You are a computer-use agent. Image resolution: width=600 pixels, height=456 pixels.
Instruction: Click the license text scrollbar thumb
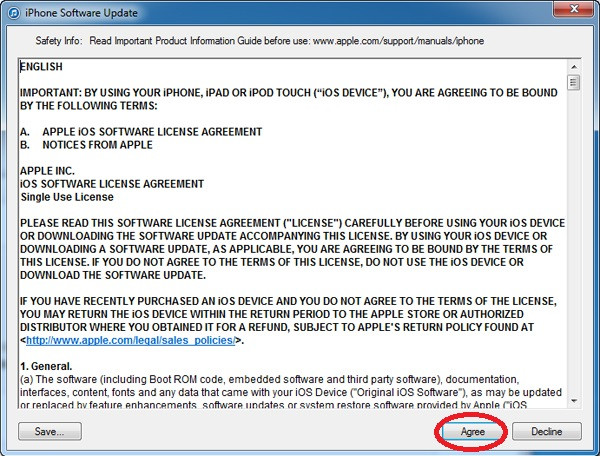pos(573,82)
